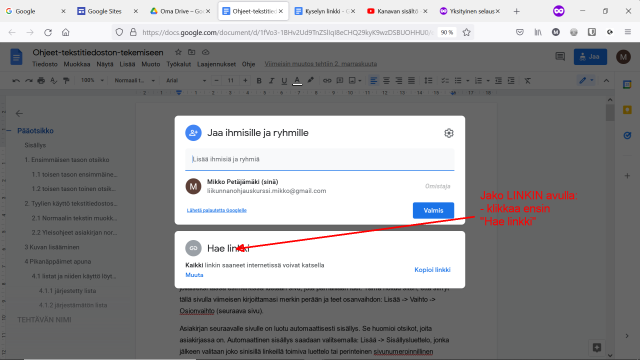Insert a numbered list
Image resolution: width=640 pixels, height=360 pixels.
pyautogui.click(x=478, y=81)
